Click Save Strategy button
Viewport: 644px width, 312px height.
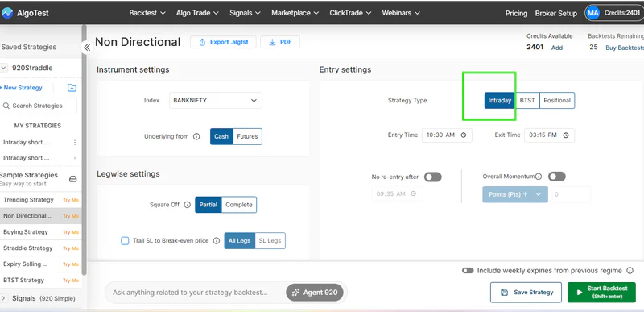point(526,293)
